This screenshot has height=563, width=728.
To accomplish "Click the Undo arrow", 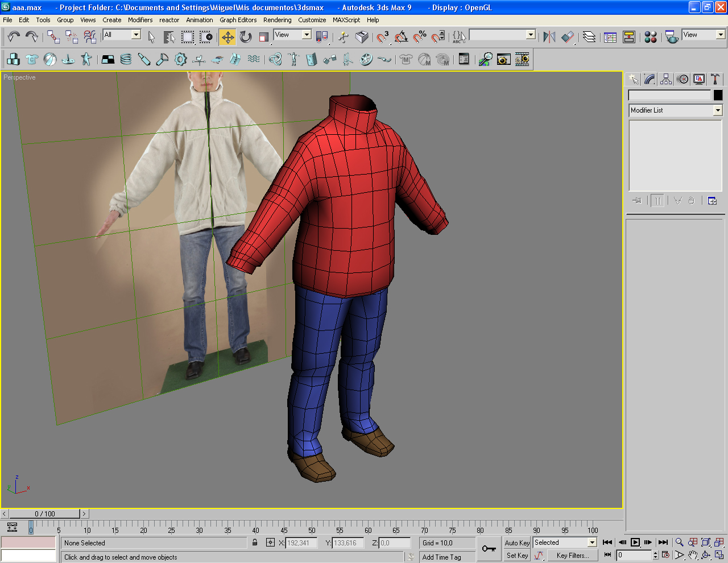I will click(x=14, y=37).
